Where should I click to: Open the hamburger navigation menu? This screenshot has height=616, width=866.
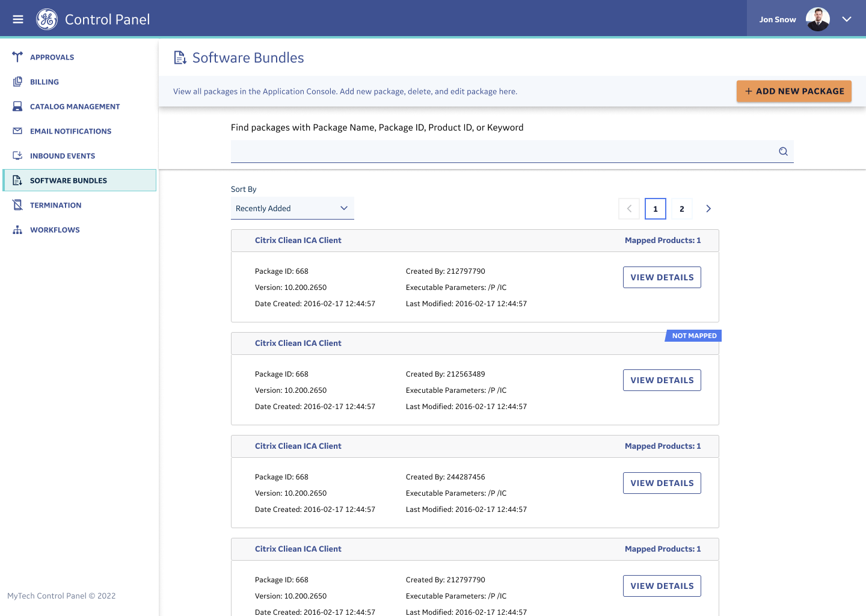[18, 19]
